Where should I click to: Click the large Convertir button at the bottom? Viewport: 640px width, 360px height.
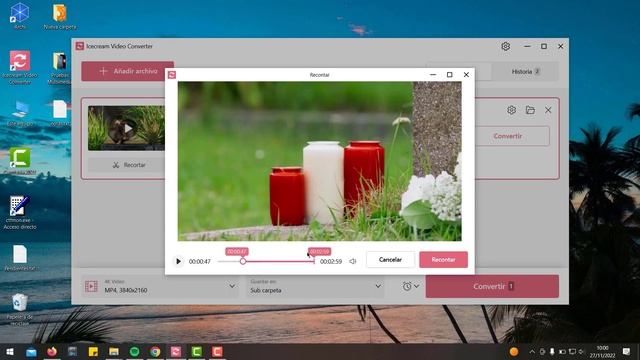point(492,286)
